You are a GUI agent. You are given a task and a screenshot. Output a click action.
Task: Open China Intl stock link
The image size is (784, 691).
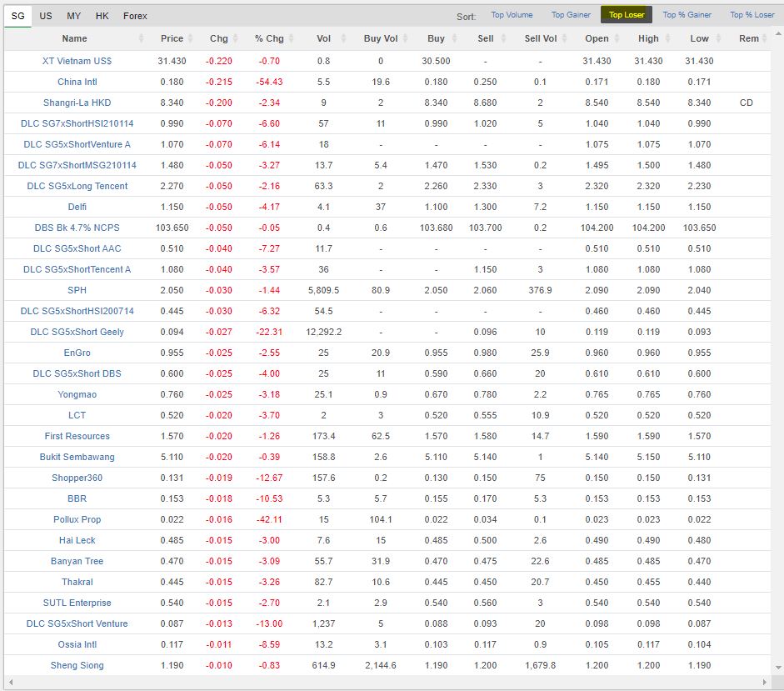coord(77,82)
